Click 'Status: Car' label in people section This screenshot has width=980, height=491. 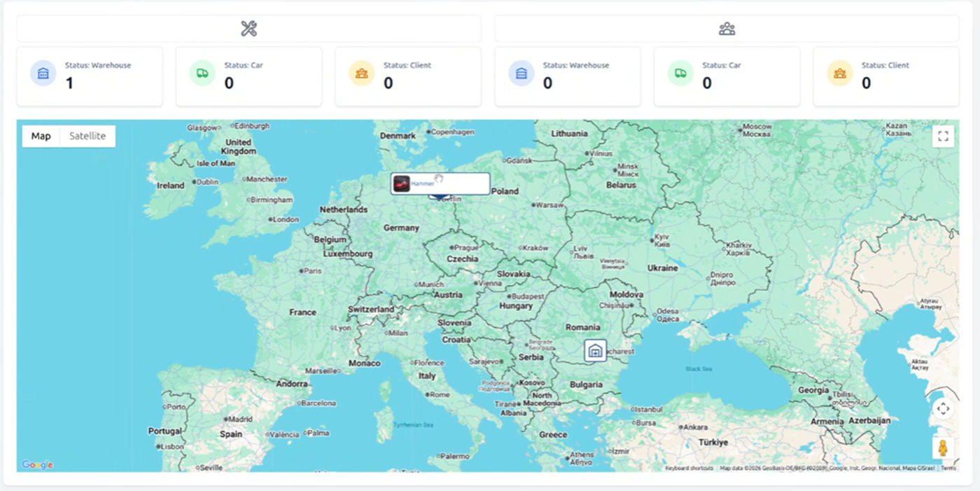click(722, 65)
